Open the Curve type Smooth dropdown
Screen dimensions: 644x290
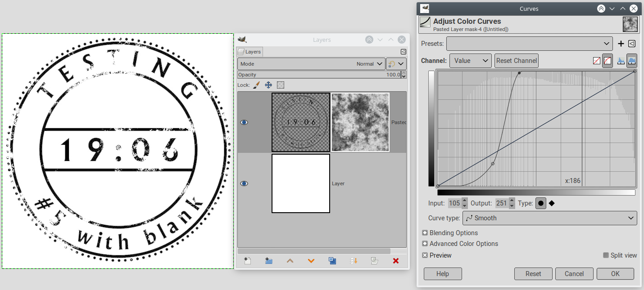tap(549, 218)
